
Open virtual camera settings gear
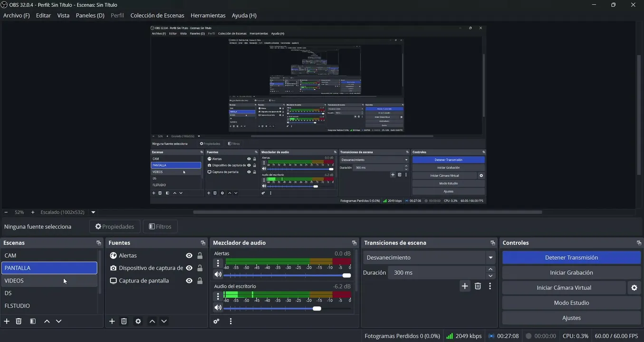click(634, 288)
